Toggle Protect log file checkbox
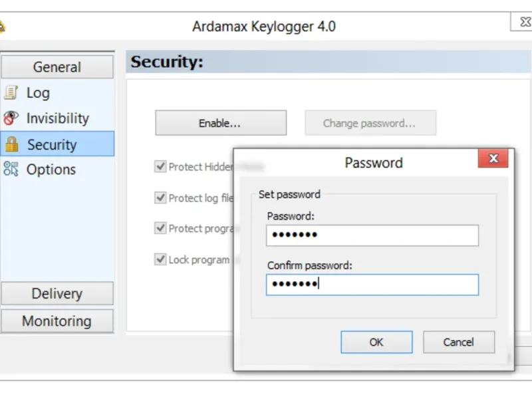Viewport: 532px width, 399px height. coord(160,198)
